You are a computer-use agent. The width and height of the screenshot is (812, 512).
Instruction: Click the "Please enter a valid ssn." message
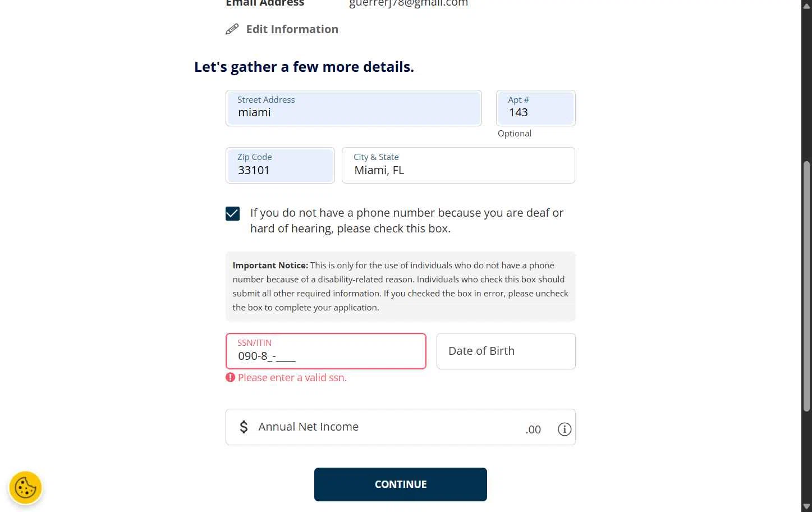click(x=292, y=378)
